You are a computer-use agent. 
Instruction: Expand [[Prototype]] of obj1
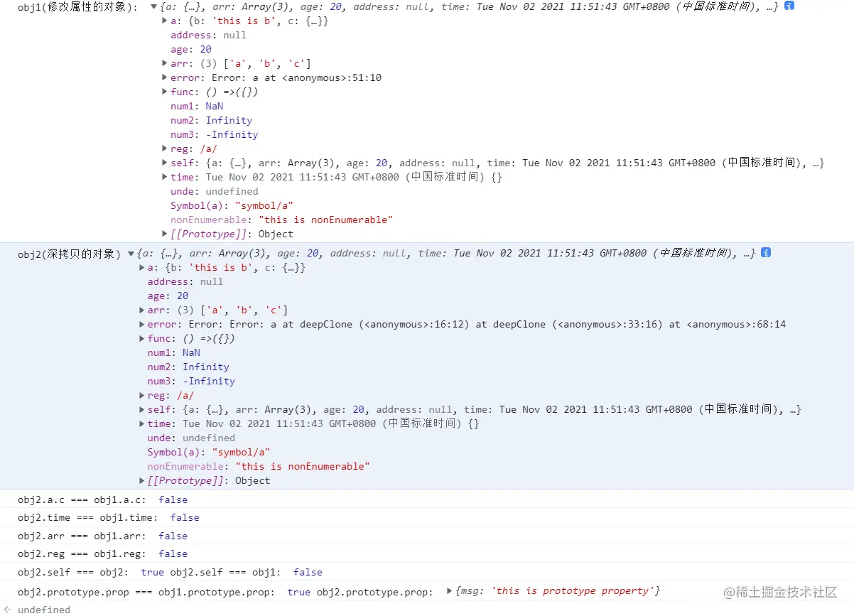coord(164,234)
